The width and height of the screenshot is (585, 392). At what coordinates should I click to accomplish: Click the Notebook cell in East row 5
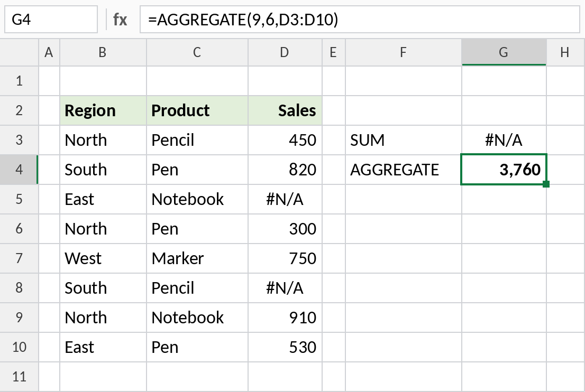[197, 199]
